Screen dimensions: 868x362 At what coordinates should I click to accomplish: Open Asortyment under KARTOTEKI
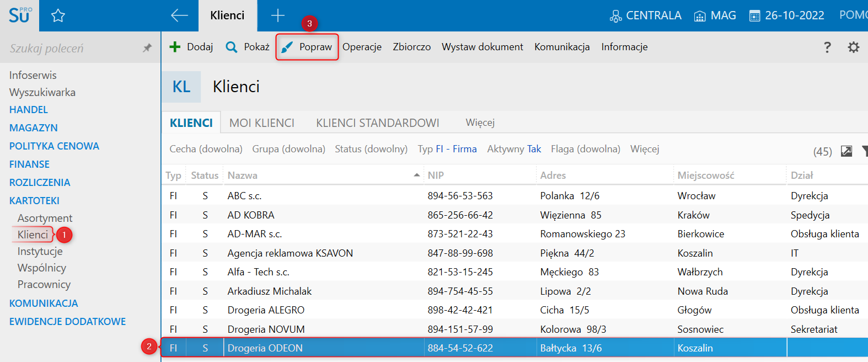[x=45, y=218]
